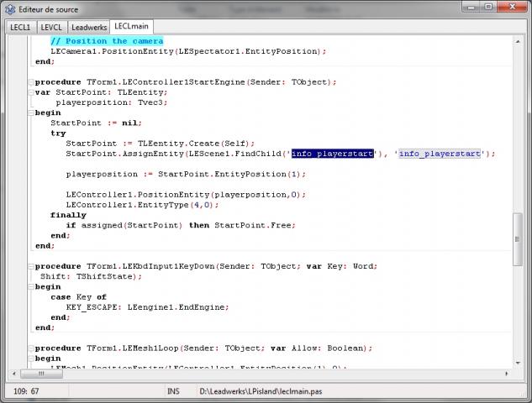532x403 pixels.
Task: Collapse the var StartPoint fold marker
Action: pyautogui.click(x=31, y=92)
